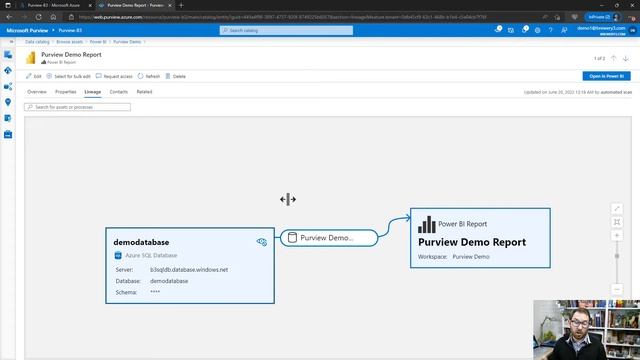Zoom in the lineage canvas
Screen dimensions: 640x360
(617, 236)
